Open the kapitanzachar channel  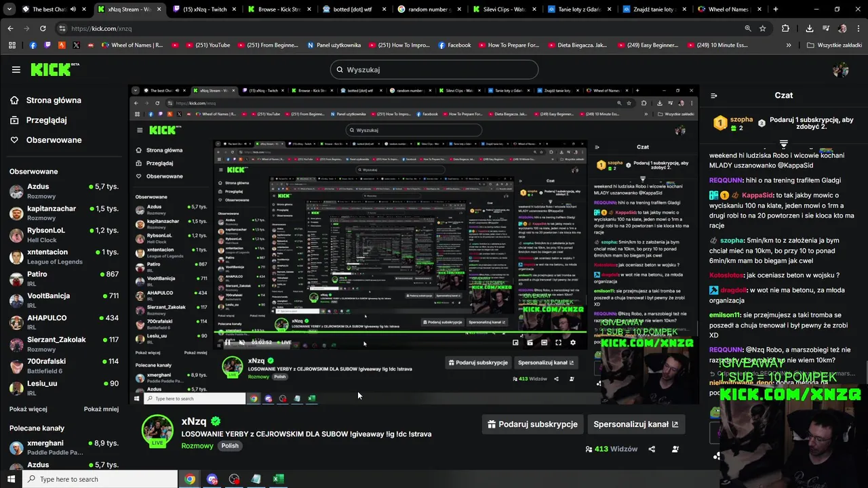(x=64, y=213)
